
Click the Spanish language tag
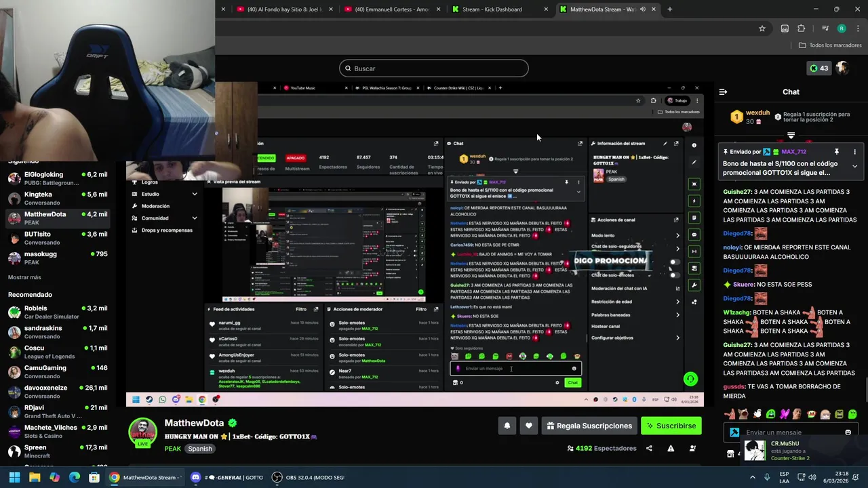click(x=200, y=449)
